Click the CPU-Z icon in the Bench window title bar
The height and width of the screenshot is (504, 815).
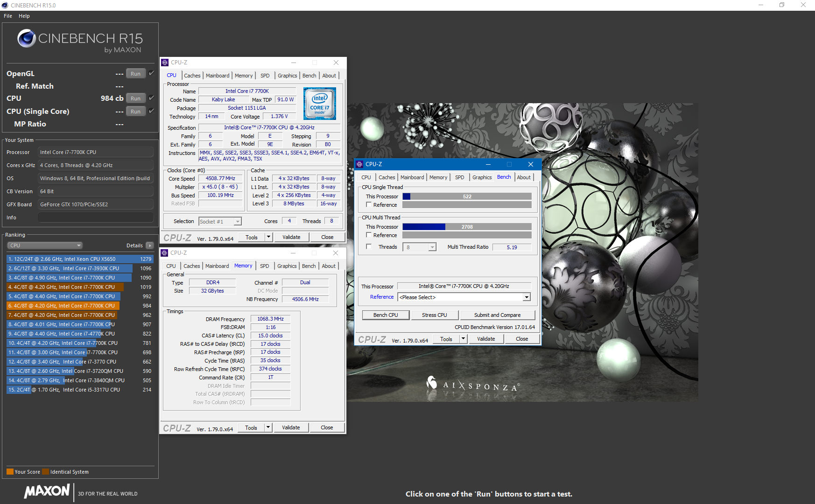pyautogui.click(x=359, y=164)
